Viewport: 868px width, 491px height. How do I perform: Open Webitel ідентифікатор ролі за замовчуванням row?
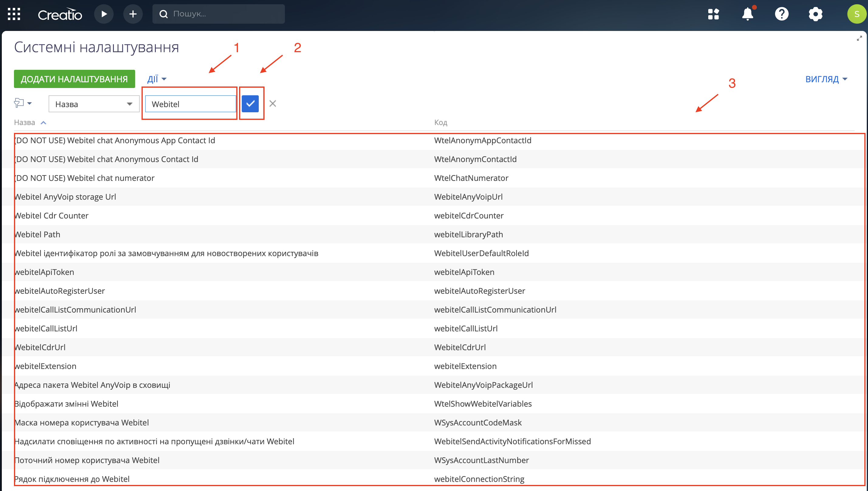[x=166, y=253]
